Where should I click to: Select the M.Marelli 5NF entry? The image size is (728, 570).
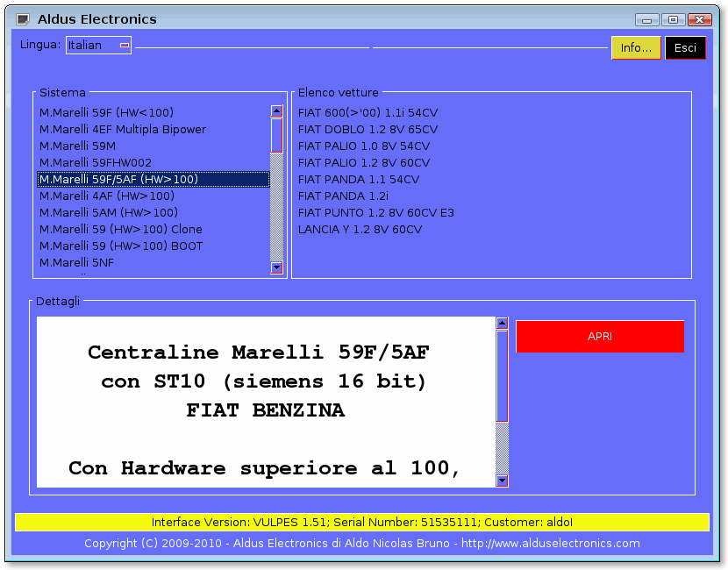point(153,263)
